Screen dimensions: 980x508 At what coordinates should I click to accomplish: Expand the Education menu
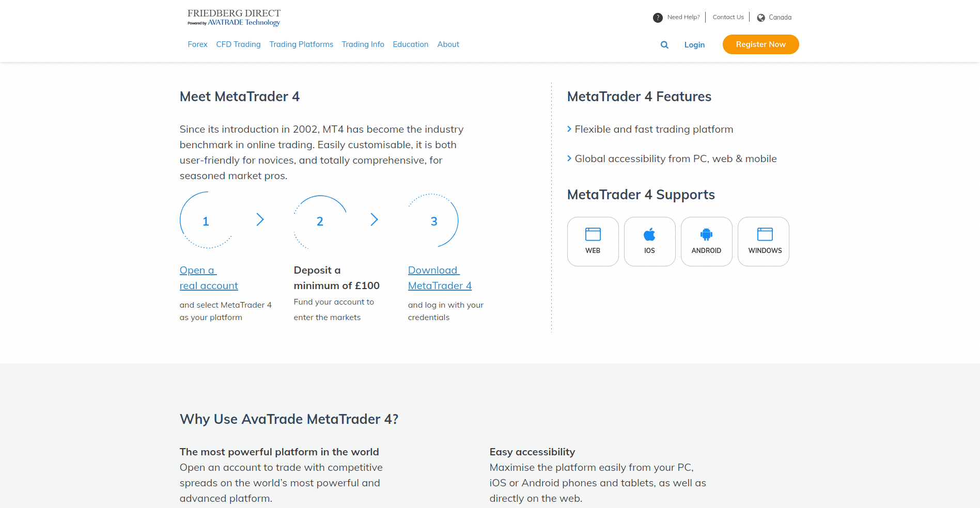410,44
